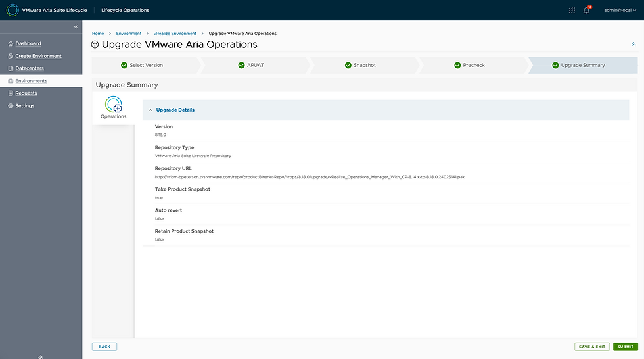Image resolution: width=644 pixels, height=359 pixels.
Task: Submit the upgrade with SUBMIT button
Action: coord(625,347)
